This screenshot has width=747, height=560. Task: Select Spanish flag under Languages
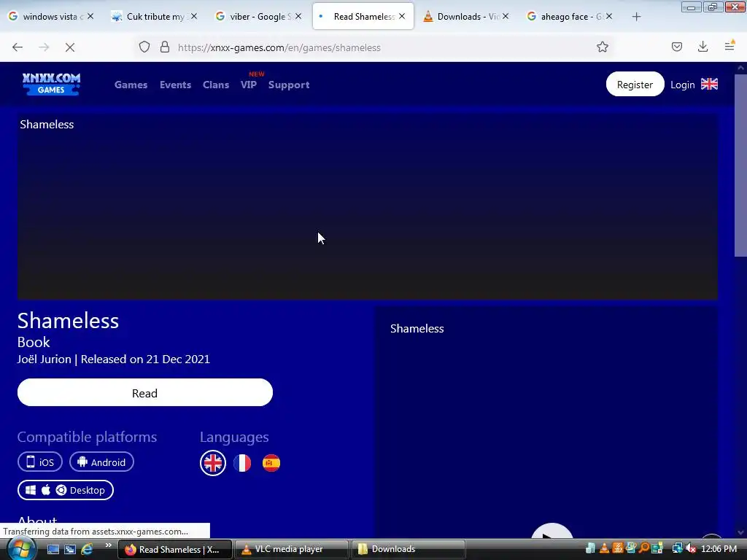pos(271,463)
